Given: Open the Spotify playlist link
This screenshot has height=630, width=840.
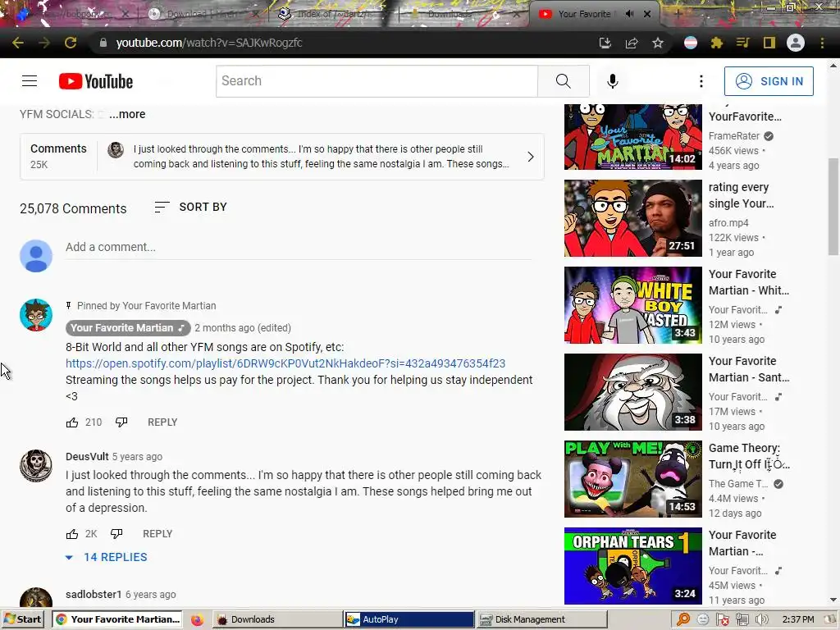Looking at the screenshot, I should coord(285,363).
